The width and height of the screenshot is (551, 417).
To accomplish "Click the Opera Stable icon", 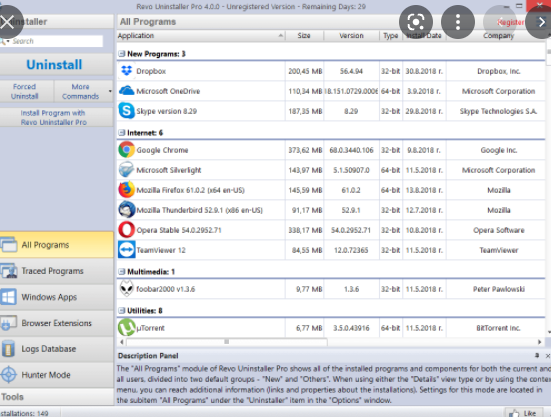I will pos(126,230).
